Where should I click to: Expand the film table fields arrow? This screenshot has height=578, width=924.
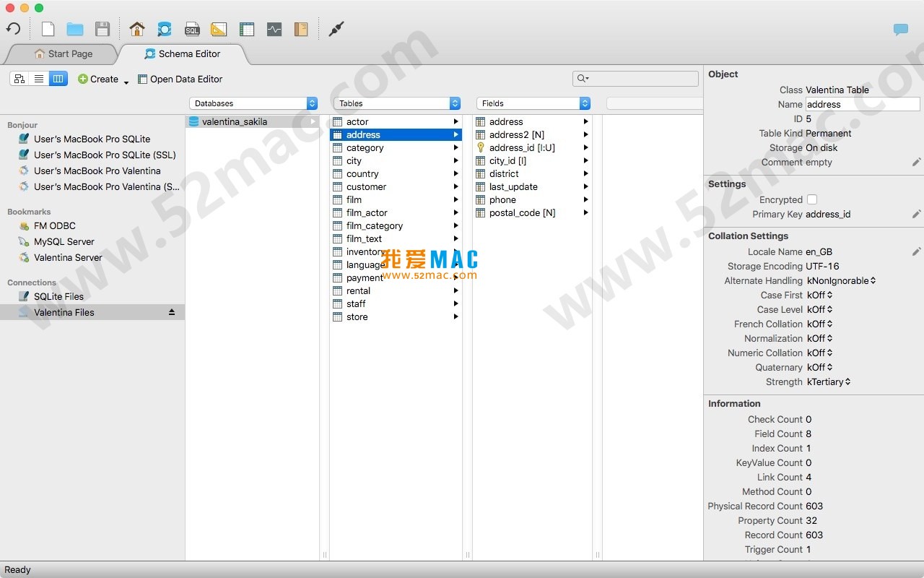point(457,199)
